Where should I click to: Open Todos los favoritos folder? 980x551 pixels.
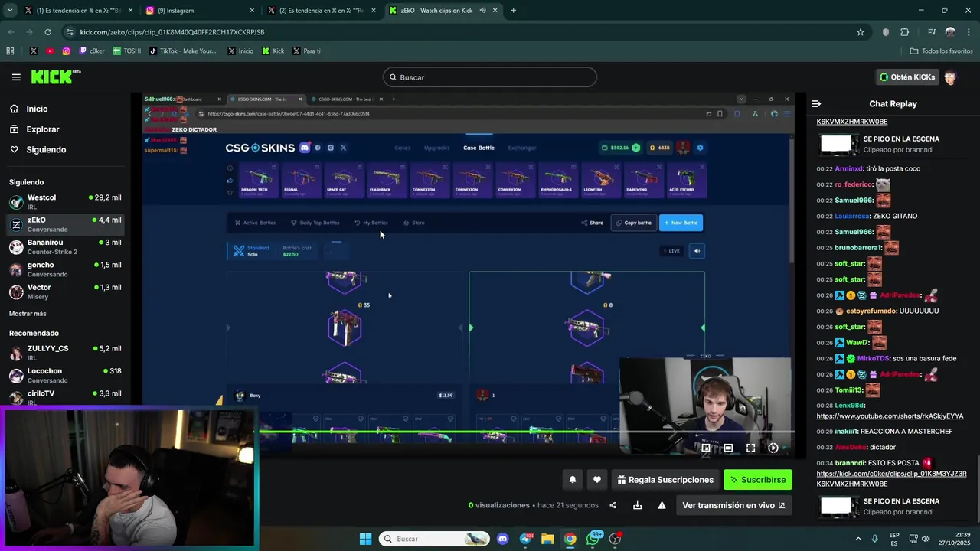click(941, 51)
